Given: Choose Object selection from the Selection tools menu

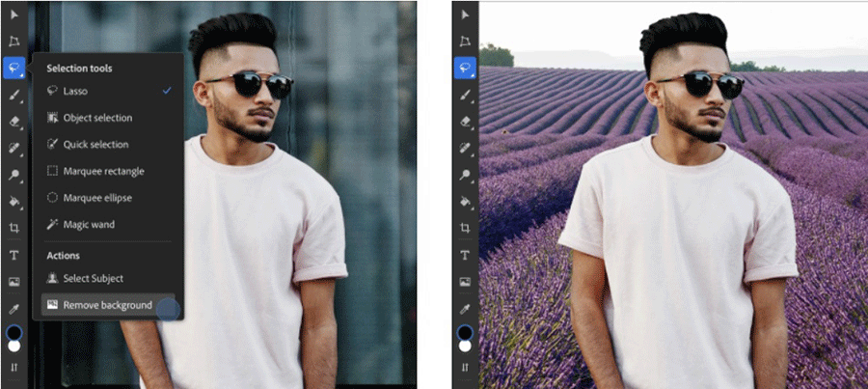Looking at the screenshot, I should (x=97, y=118).
